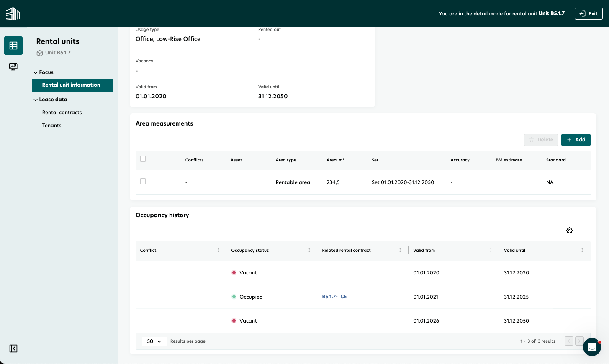Click the 31.12.2025 valid until cell
The height and width of the screenshot is (364, 609).
pyautogui.click(x=516, y=297)
